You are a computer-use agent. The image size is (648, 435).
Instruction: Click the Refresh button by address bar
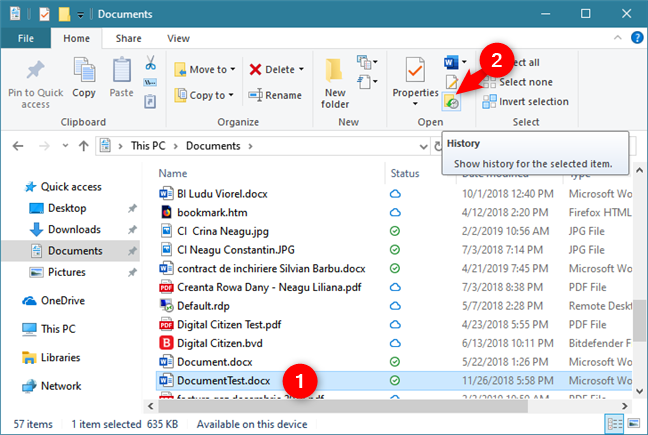[438, 146]
